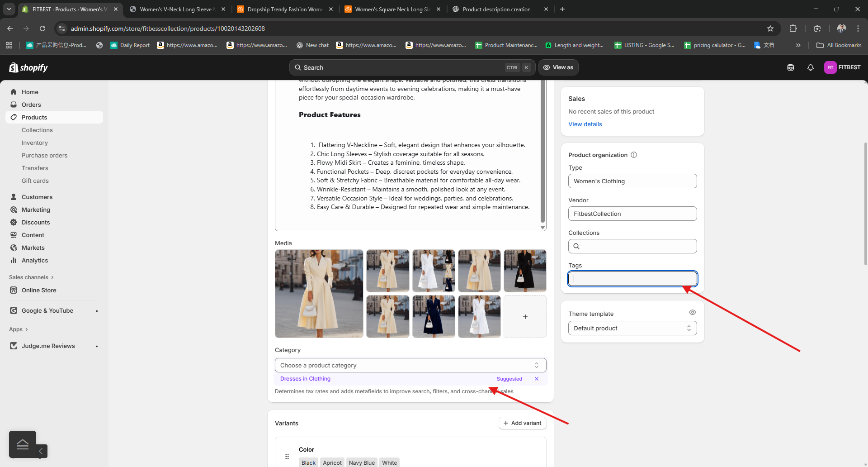
Task: Switch to the Product description creation tab
Action: (496, 9)
